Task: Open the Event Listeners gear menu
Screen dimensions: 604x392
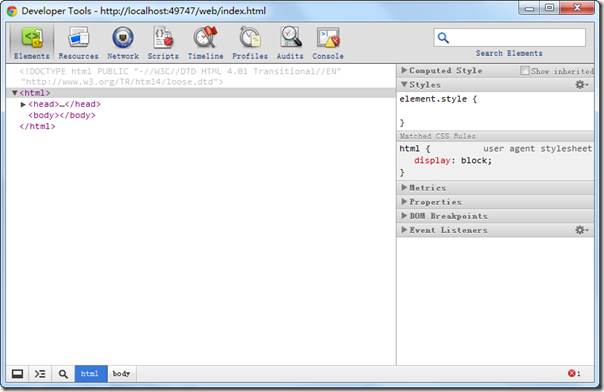Action: [x=582, y=230]
